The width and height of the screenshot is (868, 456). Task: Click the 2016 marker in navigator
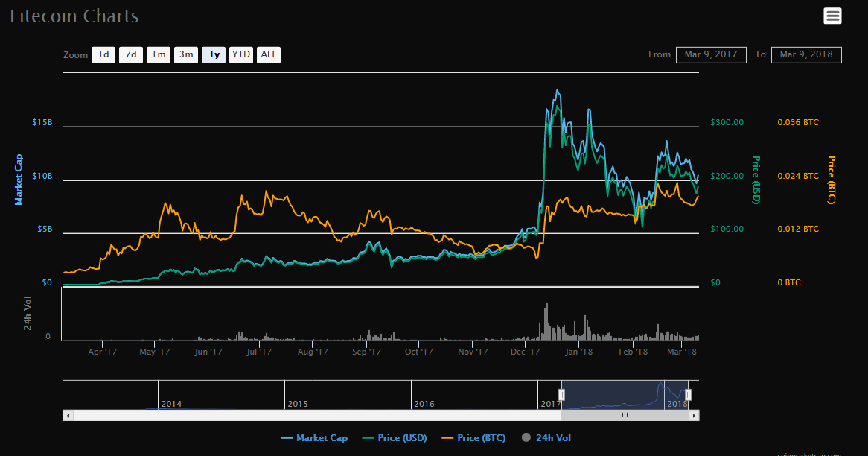click(x=424, y=404)
